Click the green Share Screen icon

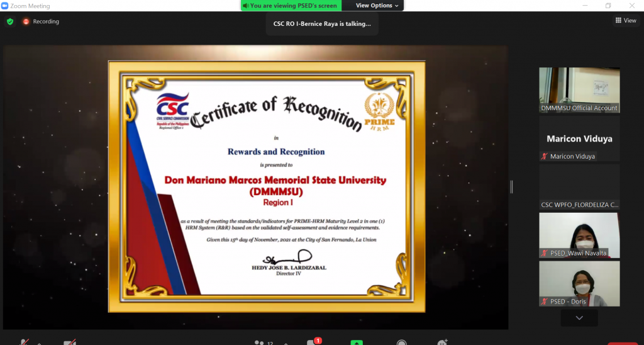[x=357, y=342]
